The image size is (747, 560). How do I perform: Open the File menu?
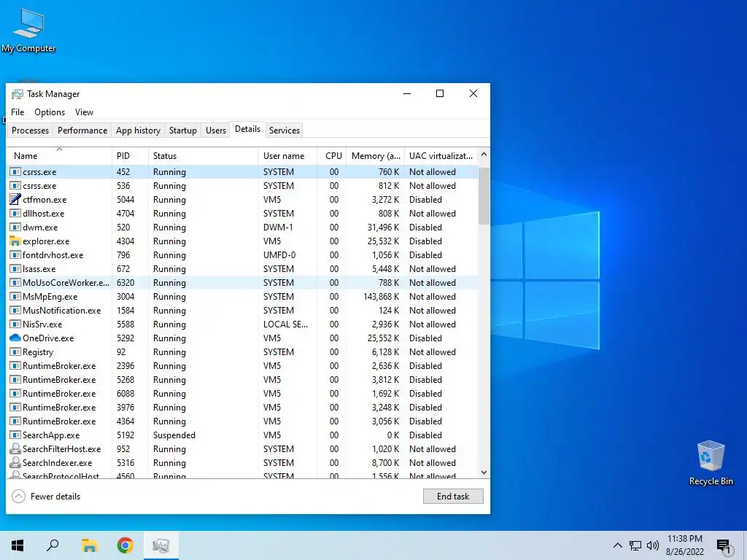click(18, 112)
